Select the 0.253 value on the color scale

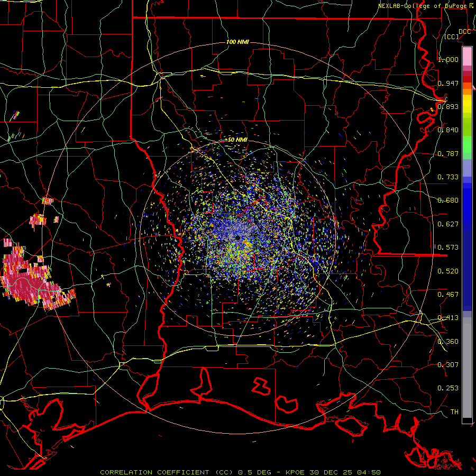pyautogui.click(x=448, y=388)
